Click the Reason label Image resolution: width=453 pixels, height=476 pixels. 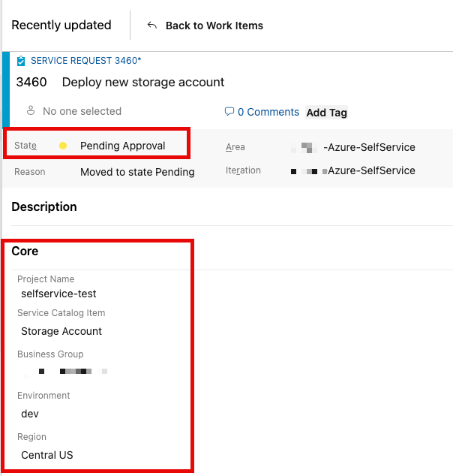30,172
